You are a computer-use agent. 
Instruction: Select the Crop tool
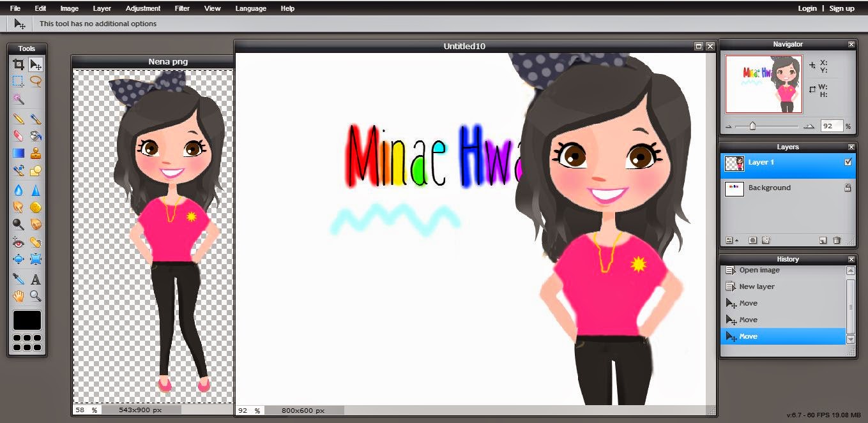pyautogui.click(x=19, y=64)
